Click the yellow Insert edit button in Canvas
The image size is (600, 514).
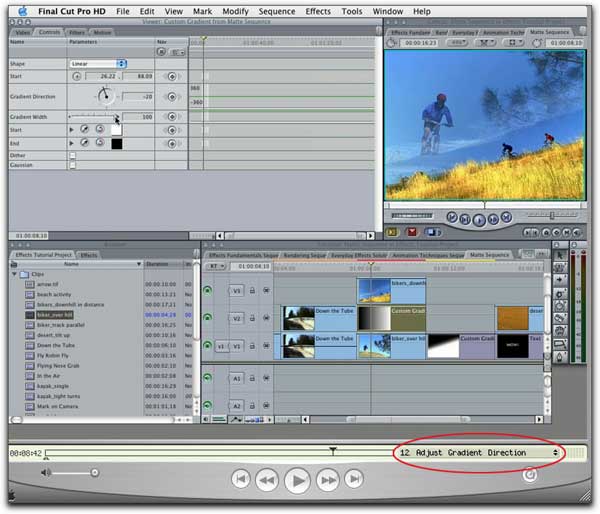392,232
